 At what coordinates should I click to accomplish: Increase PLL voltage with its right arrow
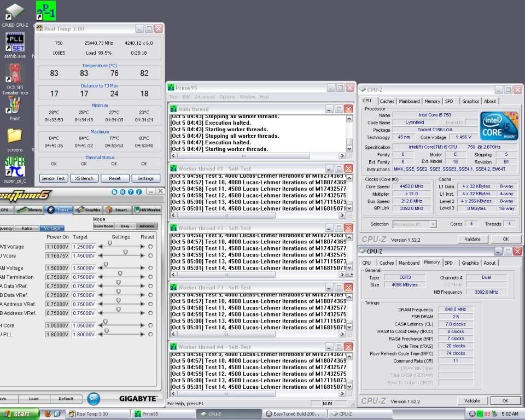(x=143, y=334)
